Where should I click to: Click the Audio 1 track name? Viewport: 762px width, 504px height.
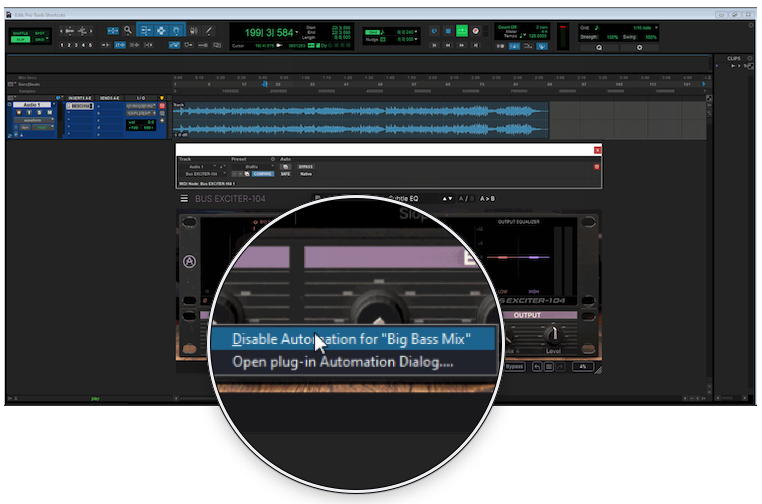tap(32, 105)
